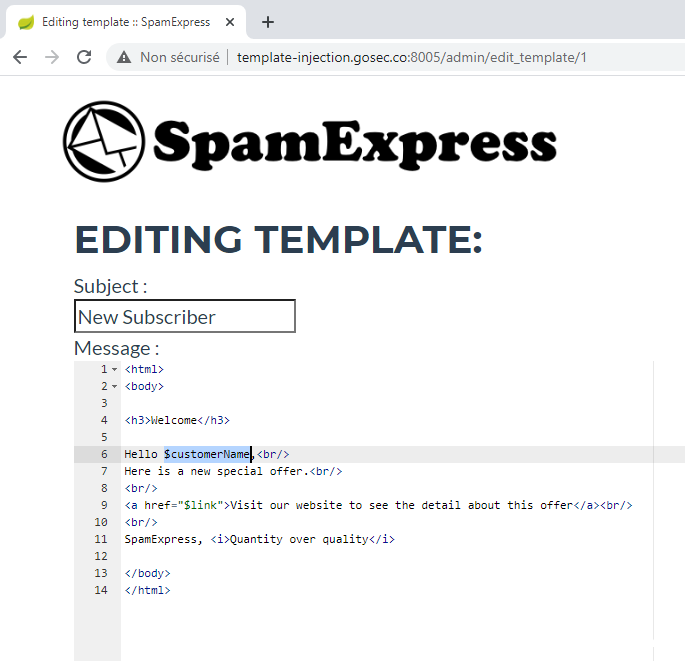Close the Editing template tab
Image resolution: width=685 pixels, height=661 pixels.
[x=232, y=22]
